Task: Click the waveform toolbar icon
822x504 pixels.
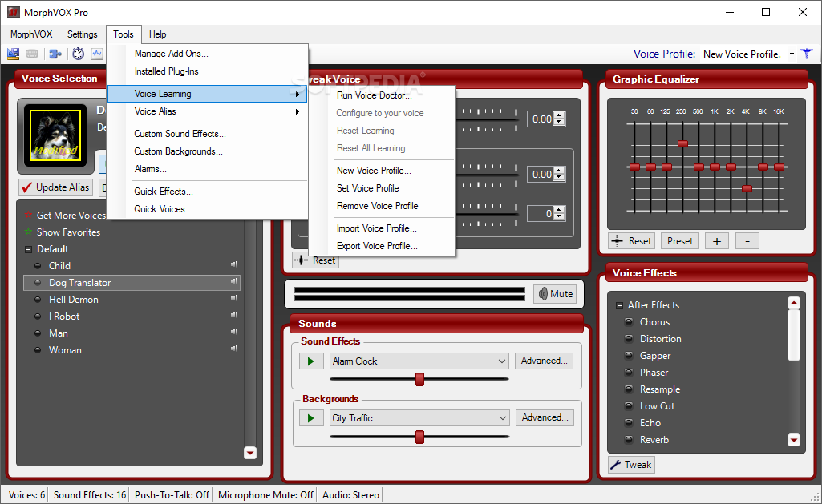Action: click(x=97, y=54)
